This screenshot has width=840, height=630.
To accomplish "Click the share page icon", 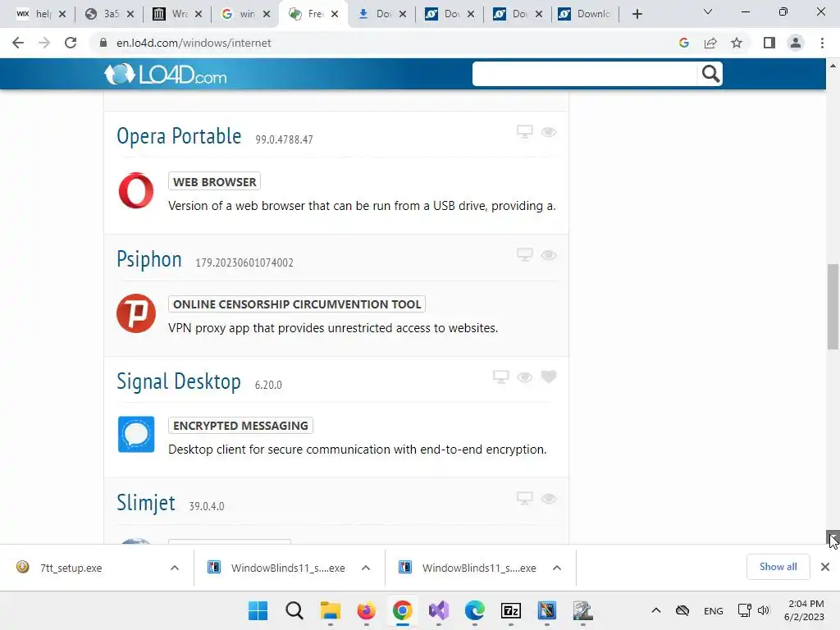I will tap(710, 43).
